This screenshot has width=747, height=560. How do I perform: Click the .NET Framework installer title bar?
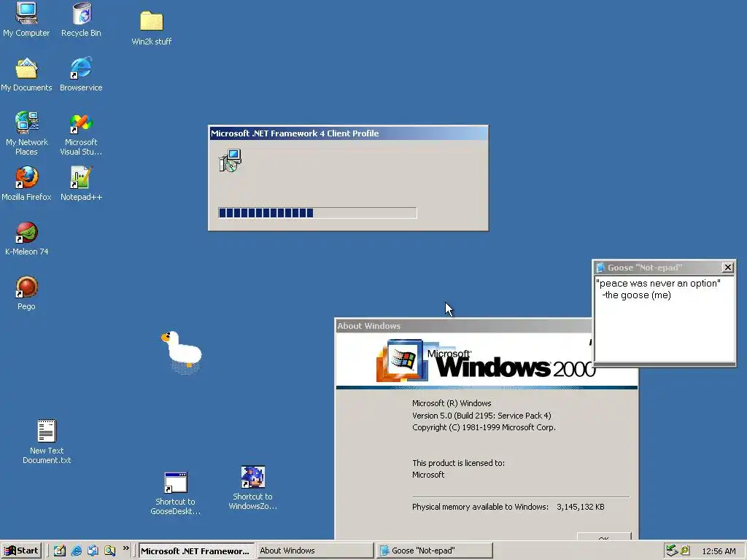pos(348,133)
